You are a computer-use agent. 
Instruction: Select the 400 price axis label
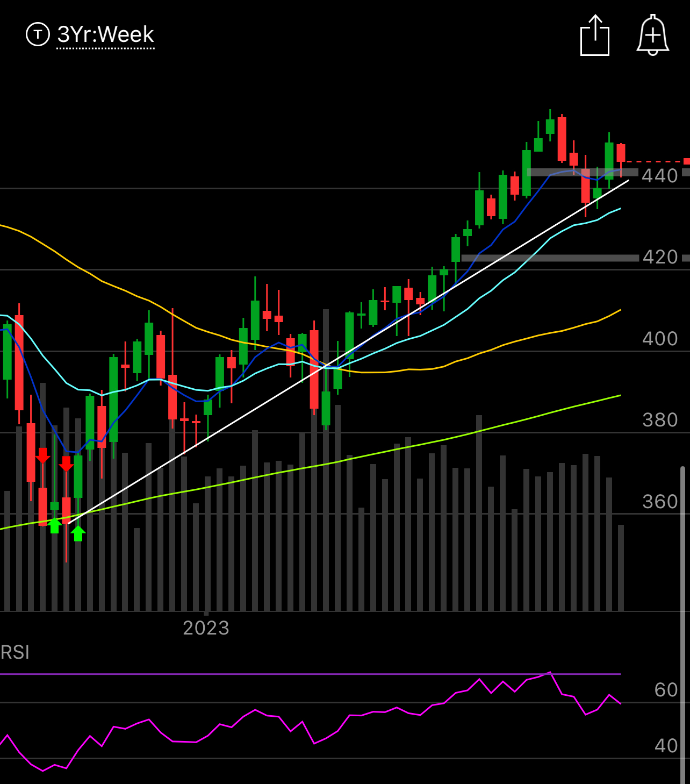[x=660, y=339]
